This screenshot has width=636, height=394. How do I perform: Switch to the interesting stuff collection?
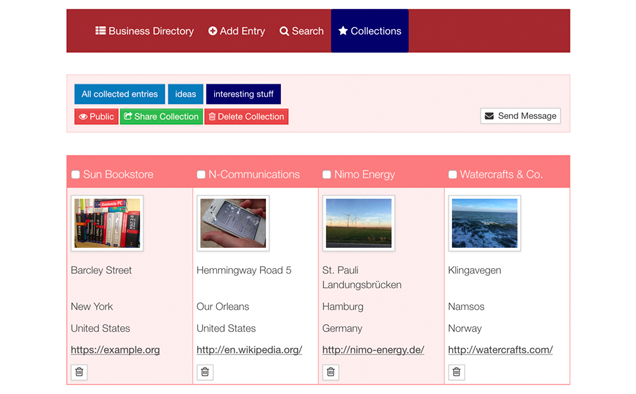pyautogui.click(x=243, y=94)
